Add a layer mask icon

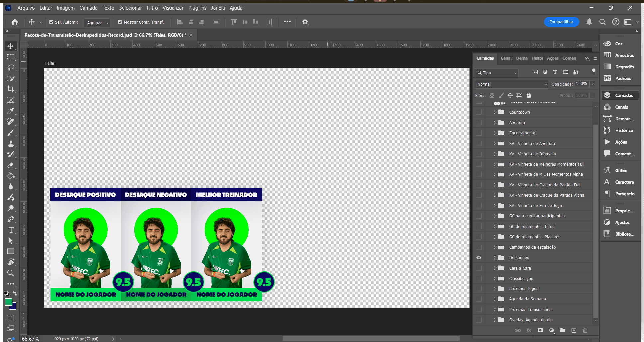540,330
